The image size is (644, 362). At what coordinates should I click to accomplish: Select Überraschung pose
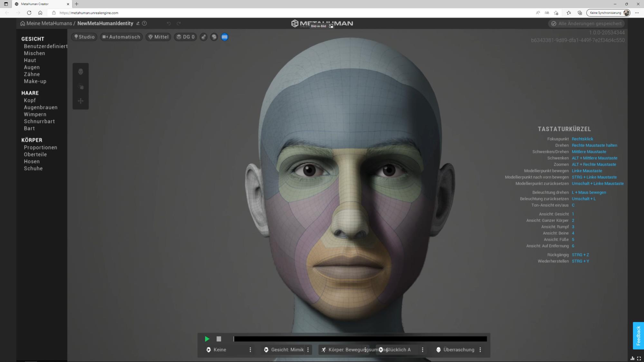click(x=455, y=350)
